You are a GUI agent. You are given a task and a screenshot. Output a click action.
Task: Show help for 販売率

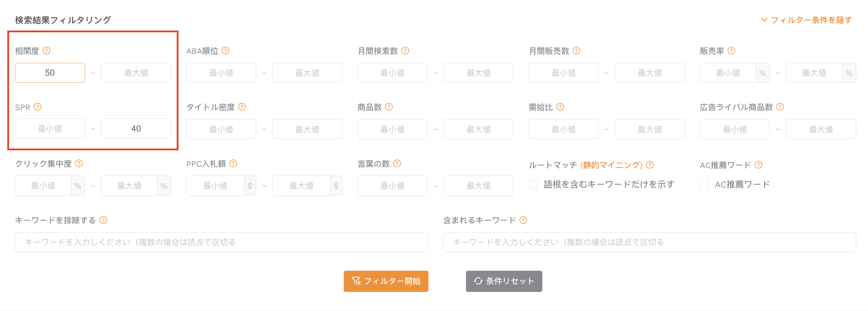click(732, 51)
